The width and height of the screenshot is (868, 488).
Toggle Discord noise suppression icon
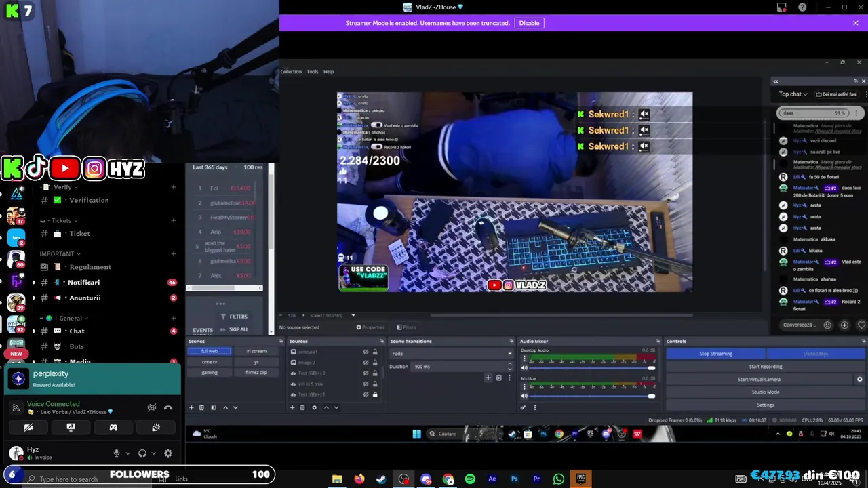[152, 407]
